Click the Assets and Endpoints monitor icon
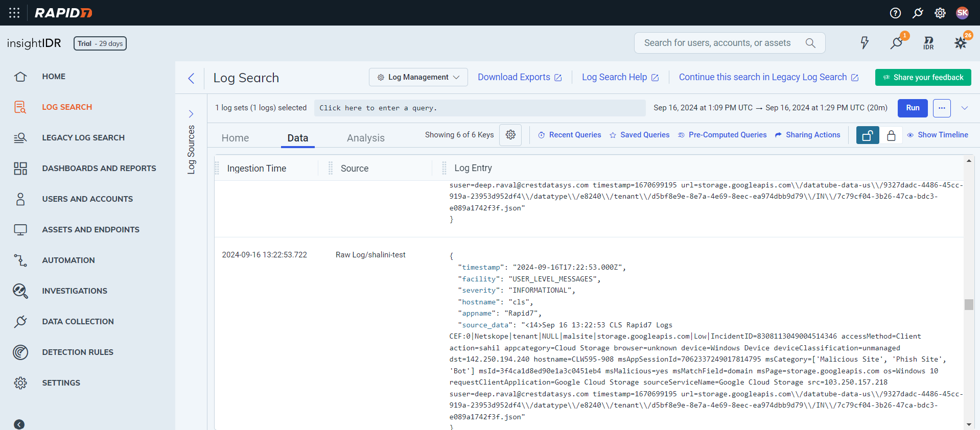This screenshot has height=430, width=980. 20,230
